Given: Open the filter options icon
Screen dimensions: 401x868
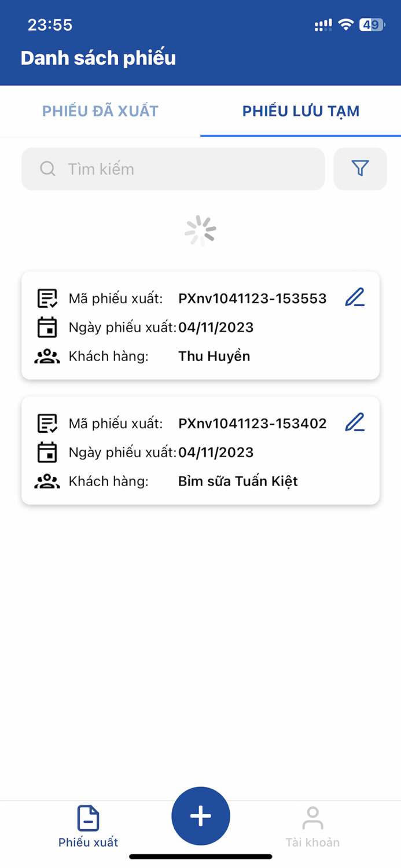Looking at the screenshot, I should tap(360, 168).
